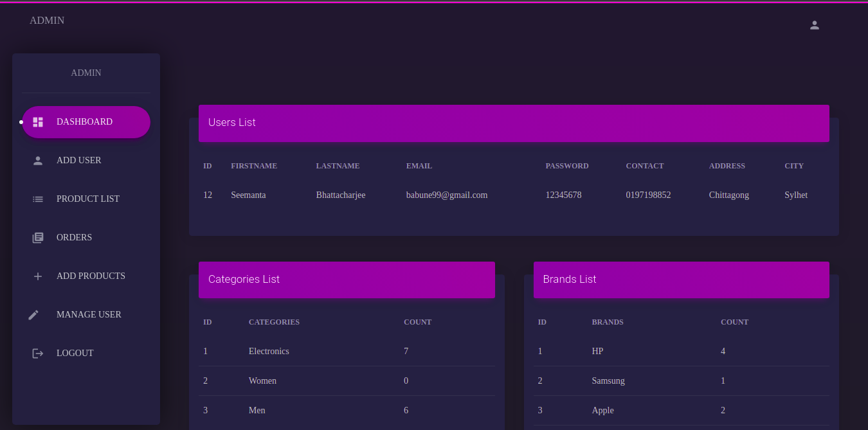Click the LASTNAME column header
Image resolution: width=868 pixels, height=430 pixels.
click(x=338, y=166)
